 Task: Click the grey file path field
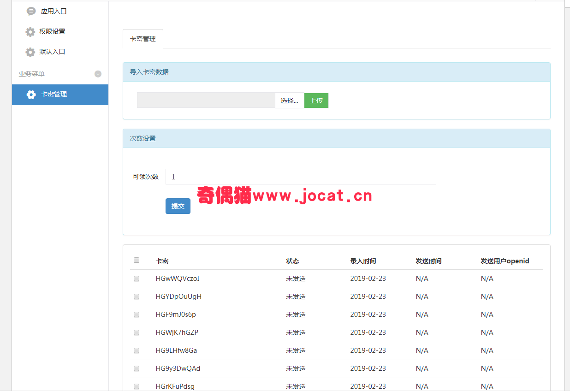point(206,101)
